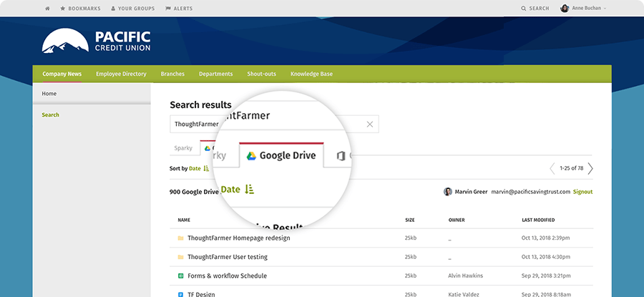Click document icon for TF Design
Image resolution: width=644 pixels, height=297 pixels.
point(180,295)
